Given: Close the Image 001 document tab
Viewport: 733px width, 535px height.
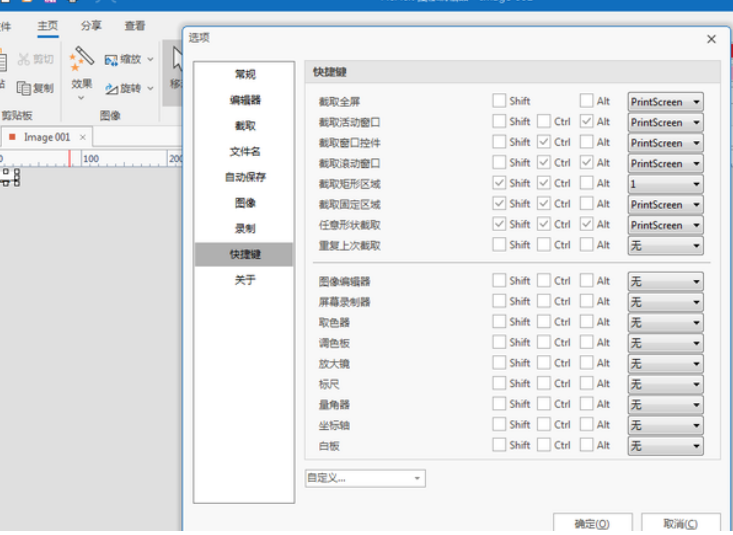Looking at the screenshot, I should point(83,137).
